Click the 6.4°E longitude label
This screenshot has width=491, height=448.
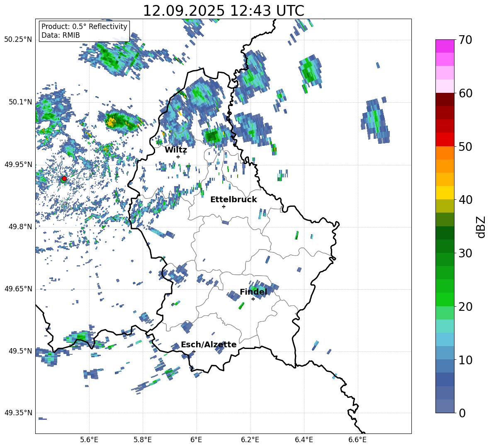304,440
